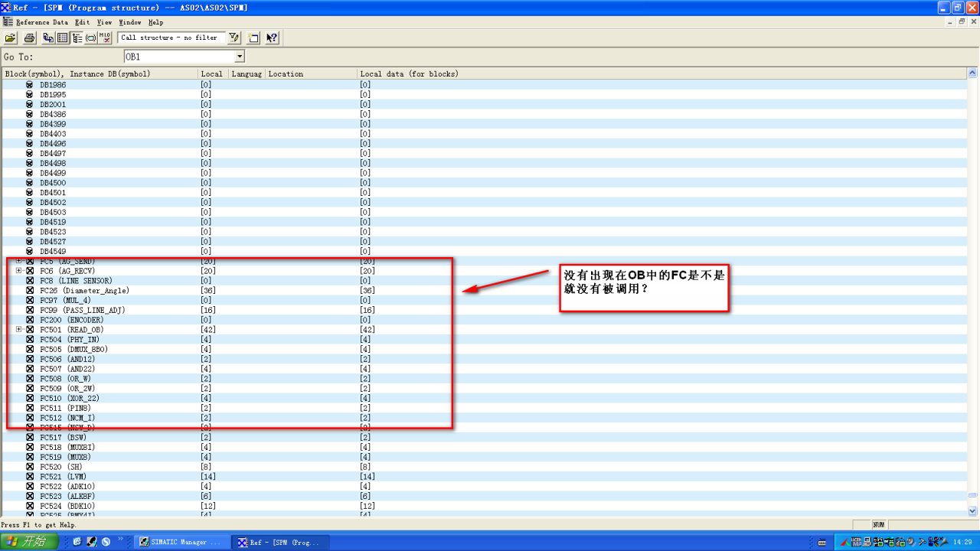Viewport: 980px width, 551px height.
Task: Click the language keyboard icon on taskbar
Action: point(822,542)
